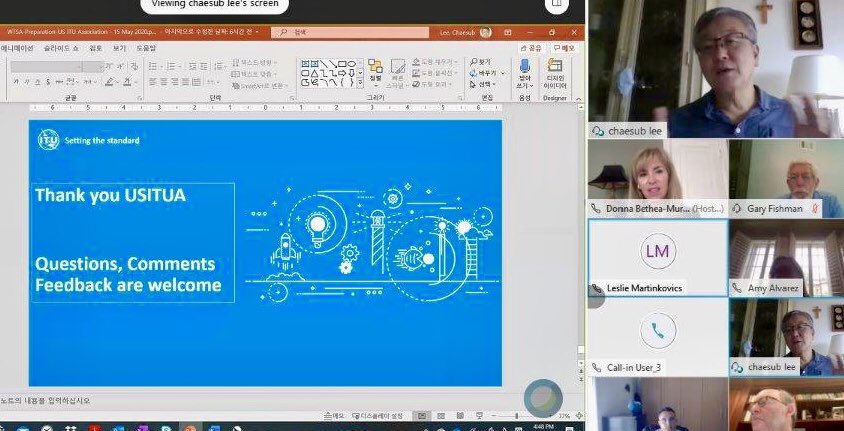
Task: Click the Find (찾기) magnifier icon
Action: point(474,62)
